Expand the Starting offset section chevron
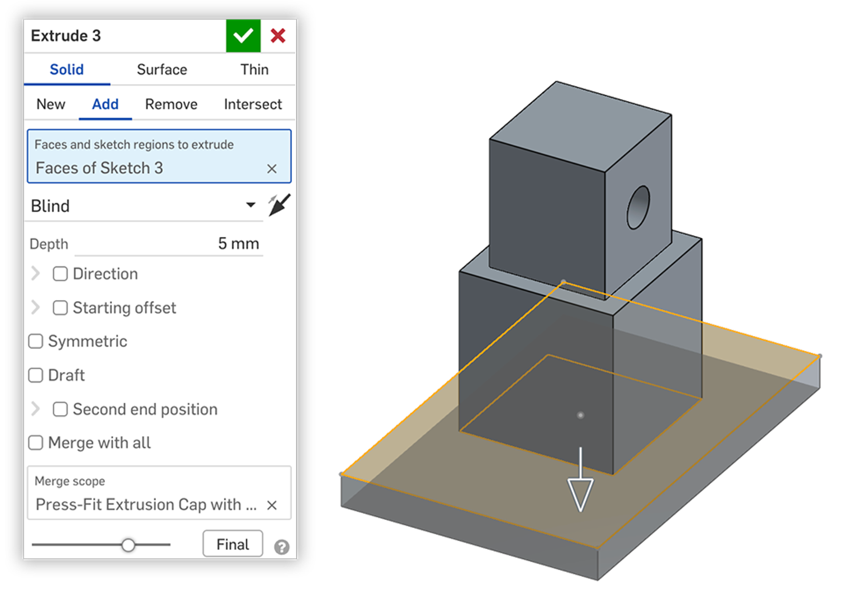This screenshot has width=843, height=616. [x=35, y=307]
